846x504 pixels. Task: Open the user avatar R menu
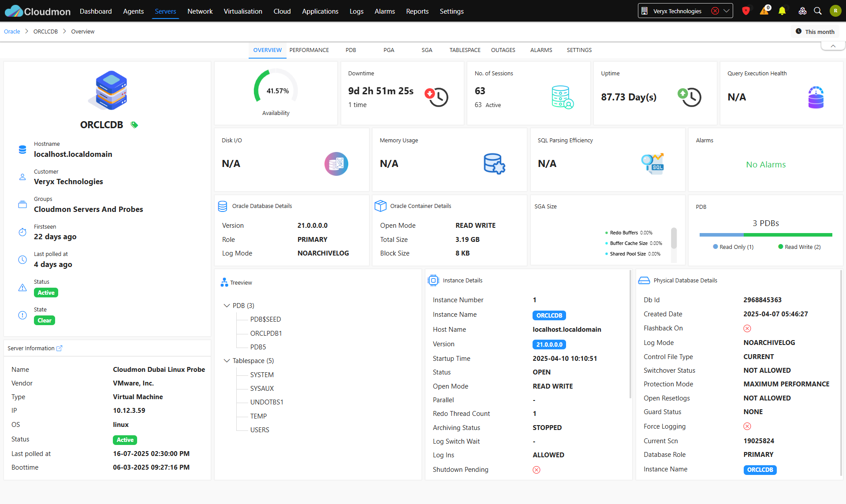coord(835,11)
